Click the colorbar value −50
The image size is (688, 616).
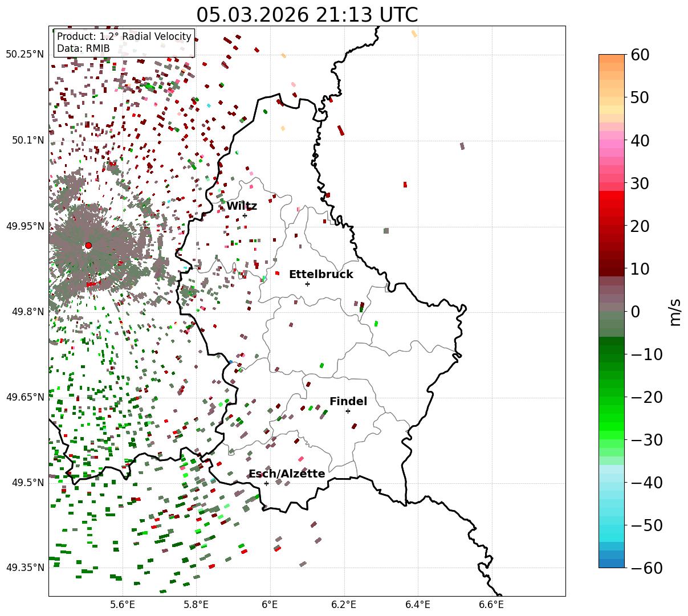(646, 525)
